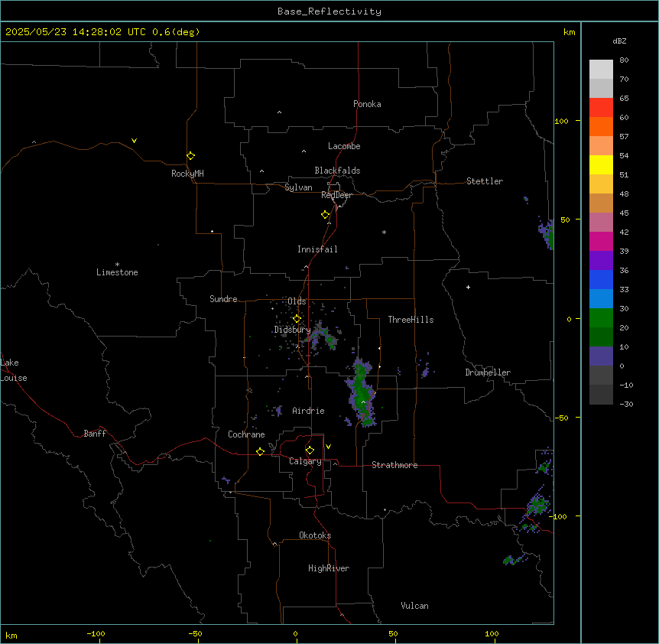This screenshot has height=644, width=659.
Task: Click the Limestone label
Action: pos(117,272)
